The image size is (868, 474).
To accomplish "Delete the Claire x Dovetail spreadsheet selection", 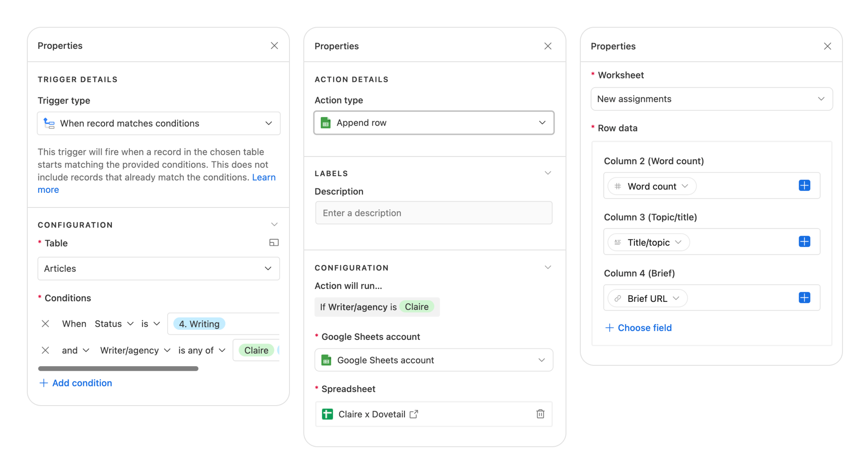I will (540, 414).
